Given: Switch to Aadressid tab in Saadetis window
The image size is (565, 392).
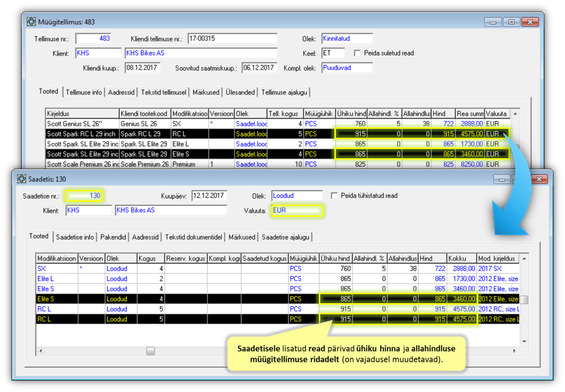Looking at the screenshot, I should tap(145, 237).
